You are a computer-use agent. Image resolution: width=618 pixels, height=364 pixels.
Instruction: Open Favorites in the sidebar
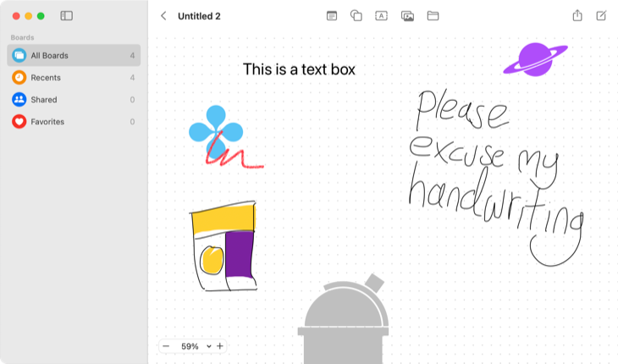[x=74, y=122]
